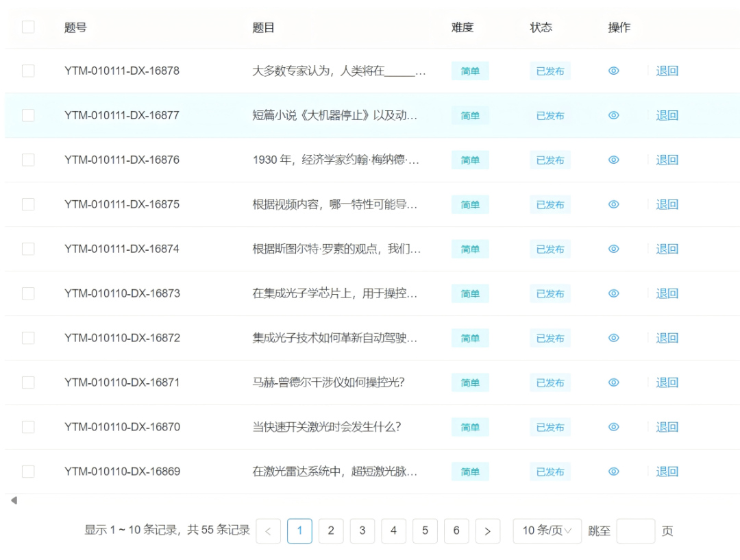Return question YTM-010110-DX-16870 via 退回 link
Viewport: 740px width, 560px height.
pos(667,427)
